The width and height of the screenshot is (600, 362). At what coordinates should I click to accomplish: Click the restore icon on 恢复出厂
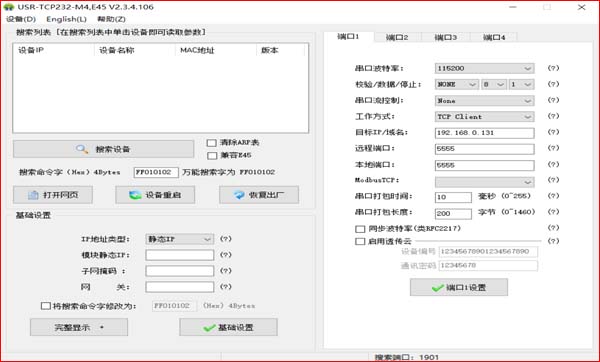[240, 195]
